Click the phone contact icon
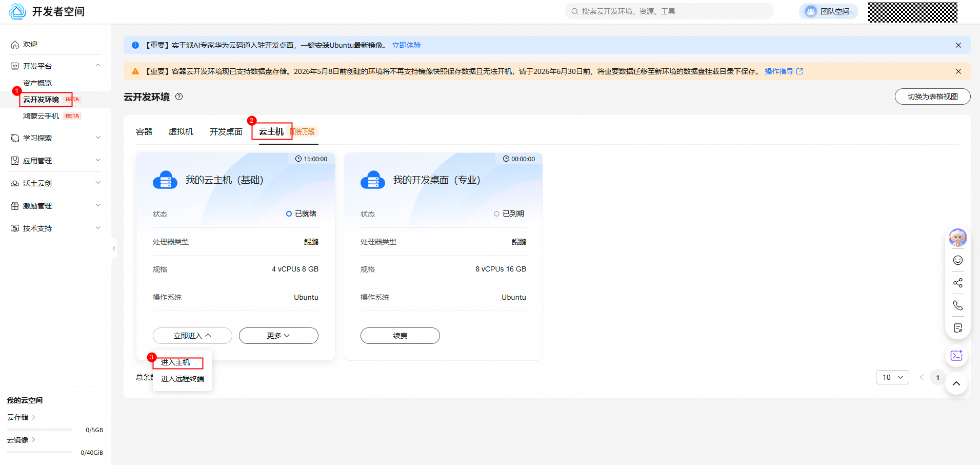Image resolution: width=980 pixels, height=465 pixels. (957, 305)
